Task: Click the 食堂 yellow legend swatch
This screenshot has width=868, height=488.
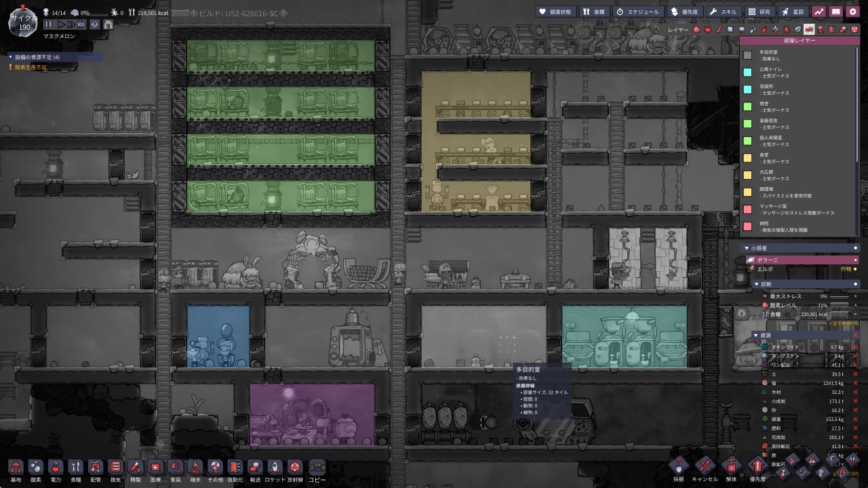Action: pyautogui.click(x=747, y=158)
